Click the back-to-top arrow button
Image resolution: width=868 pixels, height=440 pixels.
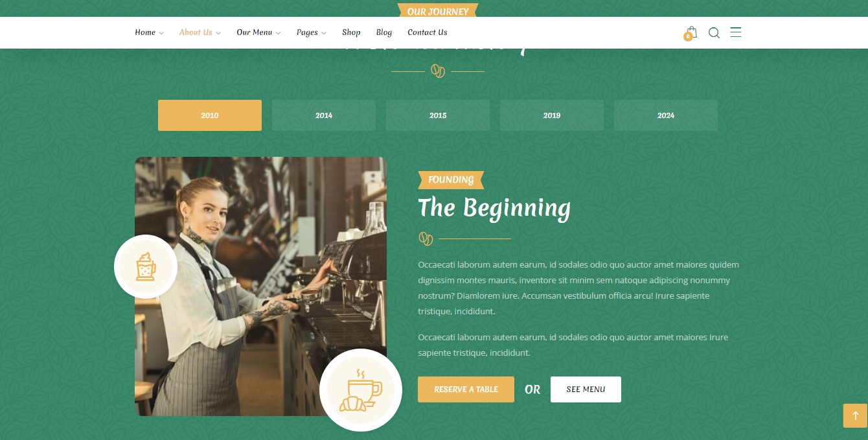click(x=855, y=415)
